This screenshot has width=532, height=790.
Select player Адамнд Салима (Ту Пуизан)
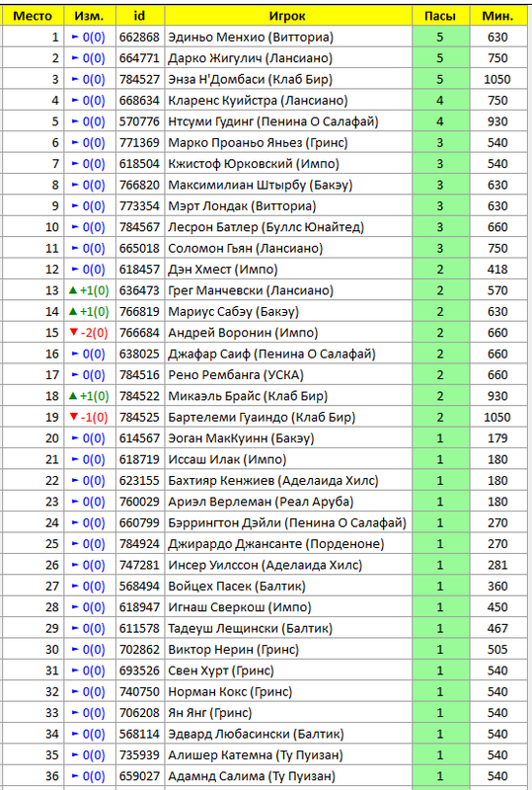tap(252, 776)
